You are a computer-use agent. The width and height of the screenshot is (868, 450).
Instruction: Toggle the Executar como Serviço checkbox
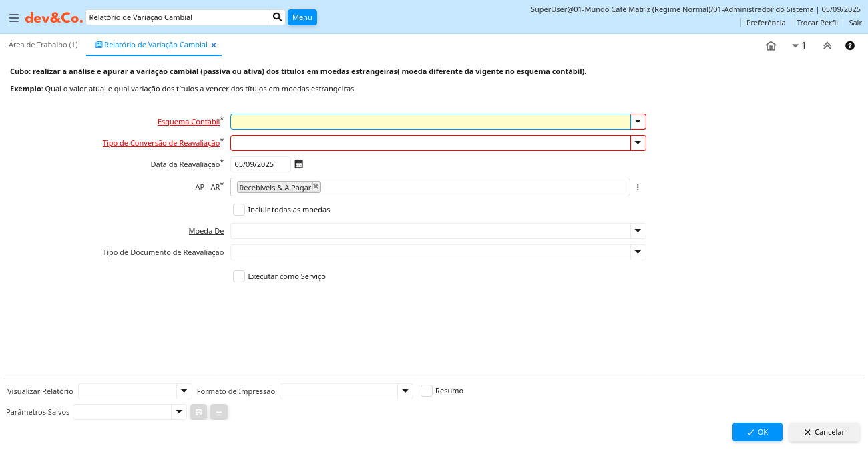click(239, 276)
